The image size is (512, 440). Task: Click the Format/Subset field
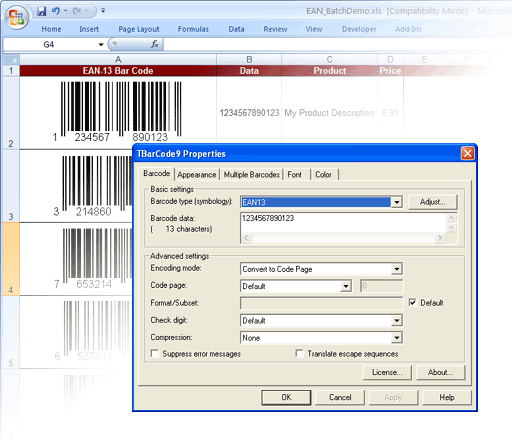[321, 303]
